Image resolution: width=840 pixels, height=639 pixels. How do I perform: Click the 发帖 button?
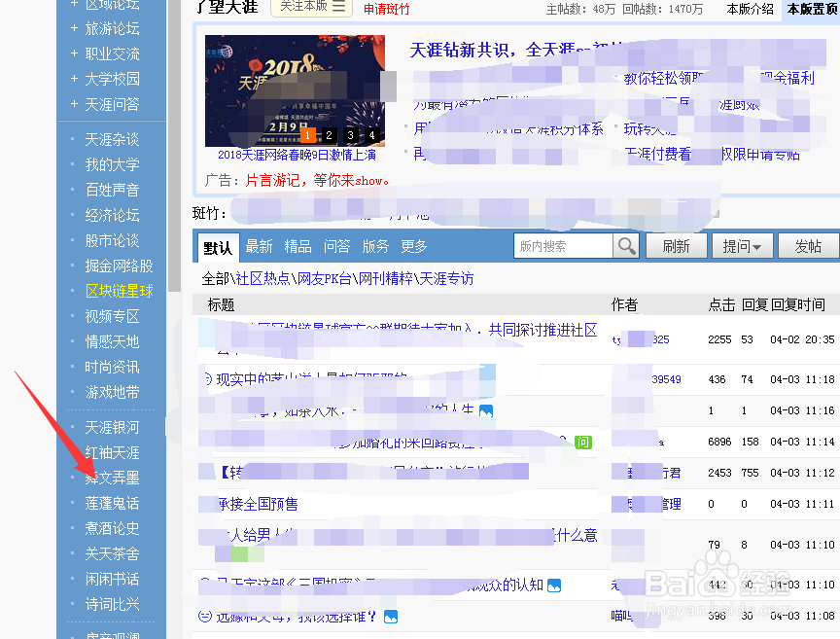(x=808, y=246)
